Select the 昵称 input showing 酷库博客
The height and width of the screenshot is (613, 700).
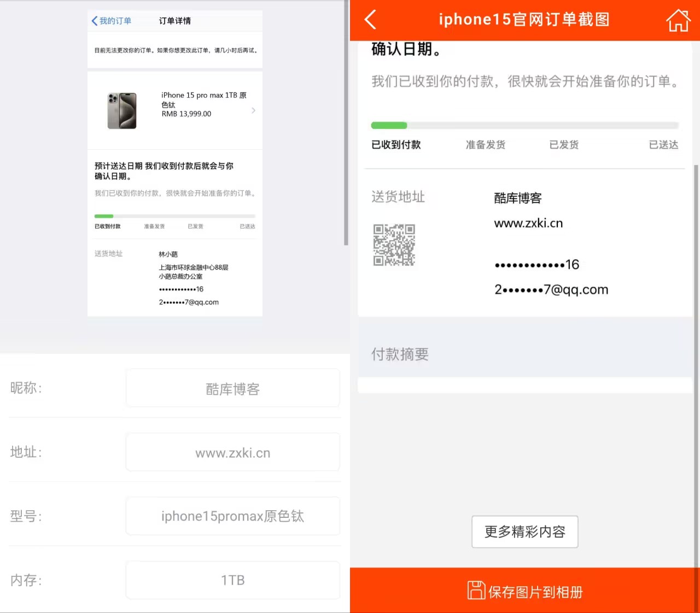point(232,388)
